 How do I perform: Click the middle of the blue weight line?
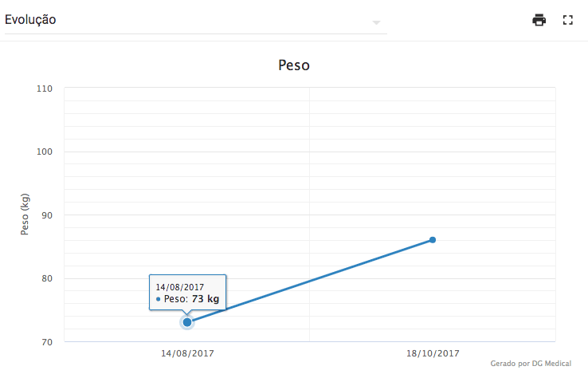[310, 281]
